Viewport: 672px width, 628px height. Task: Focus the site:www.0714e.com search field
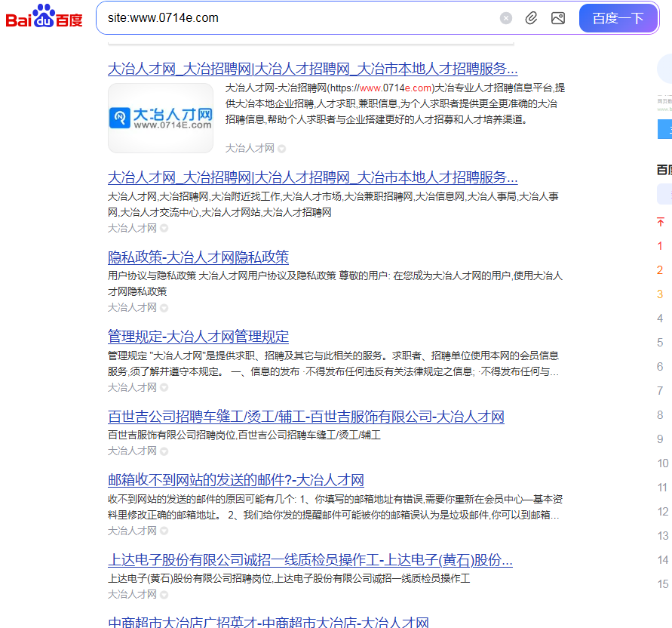[x=300, y=18]
